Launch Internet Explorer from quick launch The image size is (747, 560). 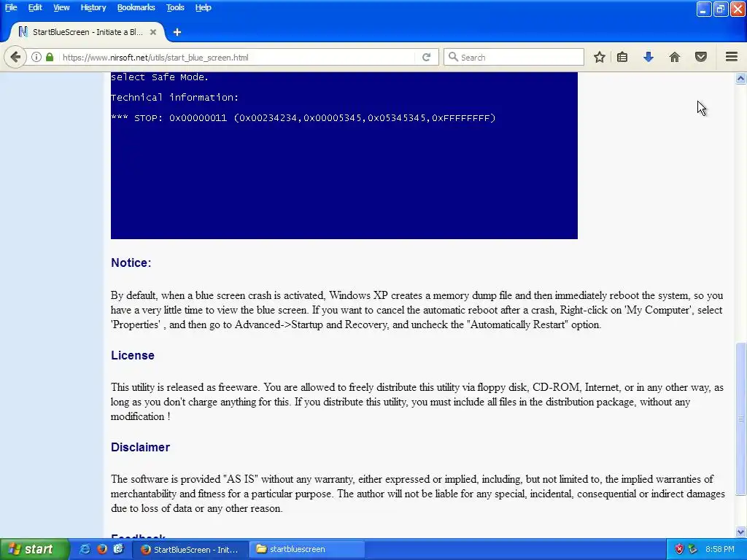click(x=85, y=549)
